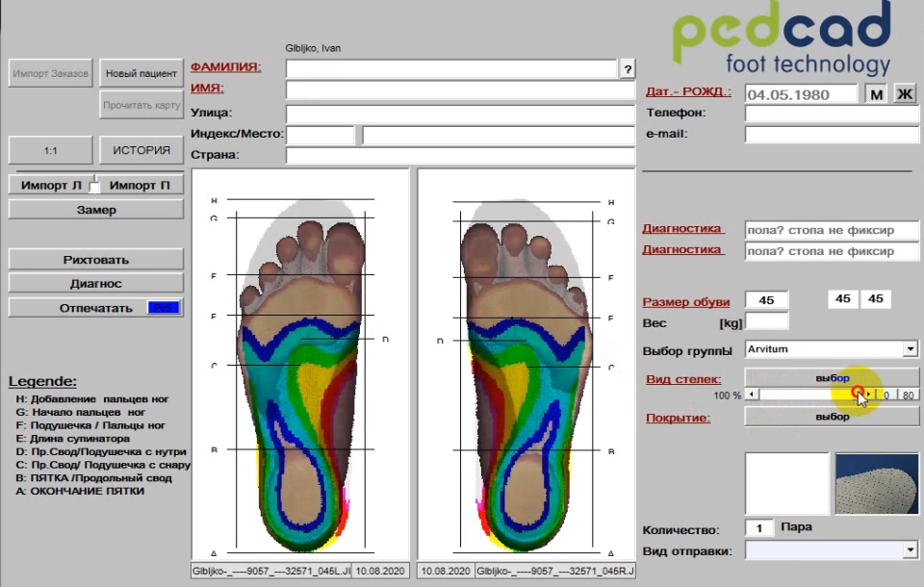Click the Замер measurement button
This screenshot has height=587, width=924.
[x=95, y=210]
